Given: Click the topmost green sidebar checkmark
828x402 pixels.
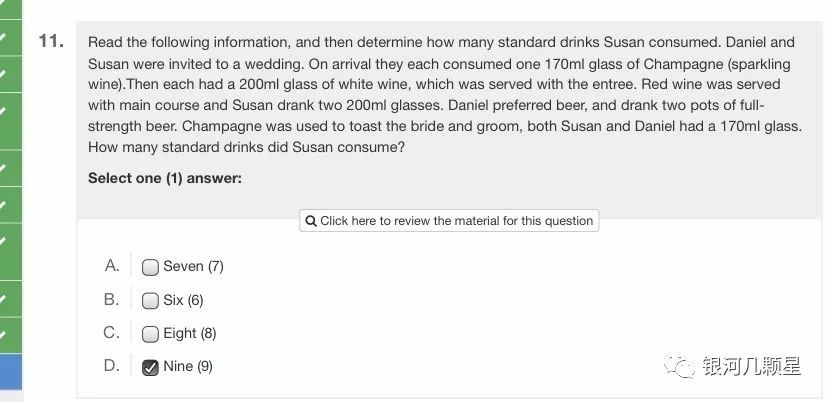Looking at the screenshot, I should pos(4,40).
